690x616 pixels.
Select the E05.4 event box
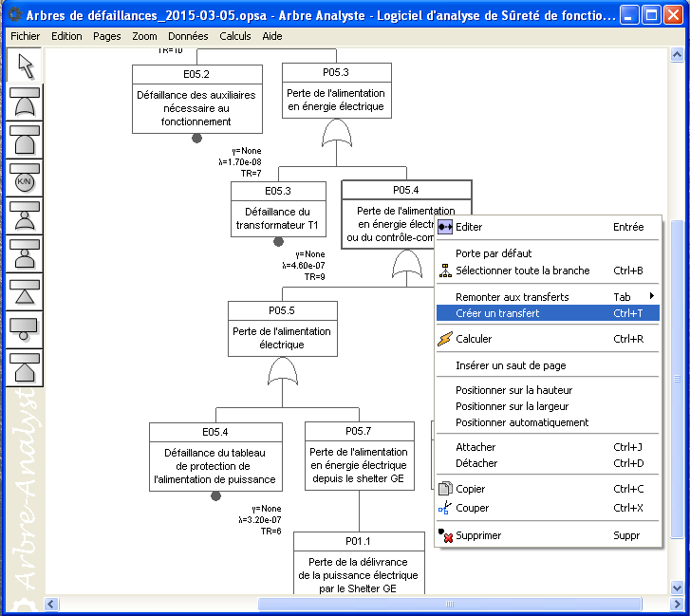pos(215,457)
